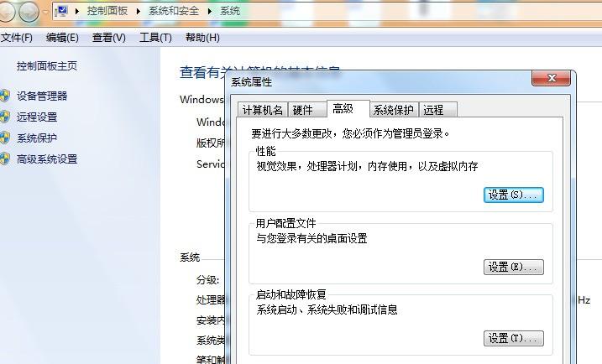Screen dimensions: 602x364
Task: Click text 视觉效果，处理器计划，内存使用，以及虚拟内存
Action: (367, 166)
